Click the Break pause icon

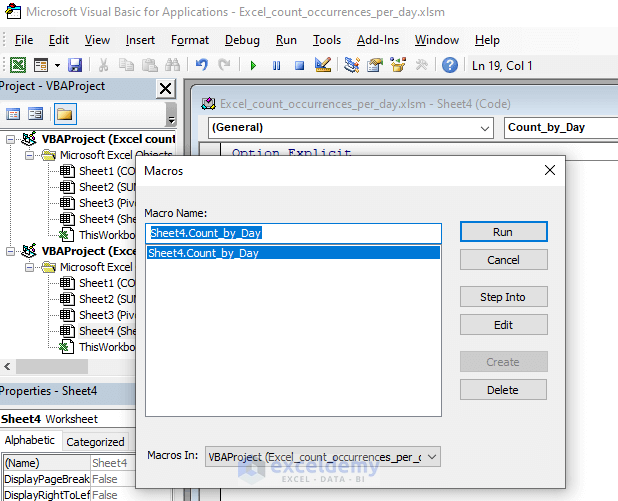277,65
